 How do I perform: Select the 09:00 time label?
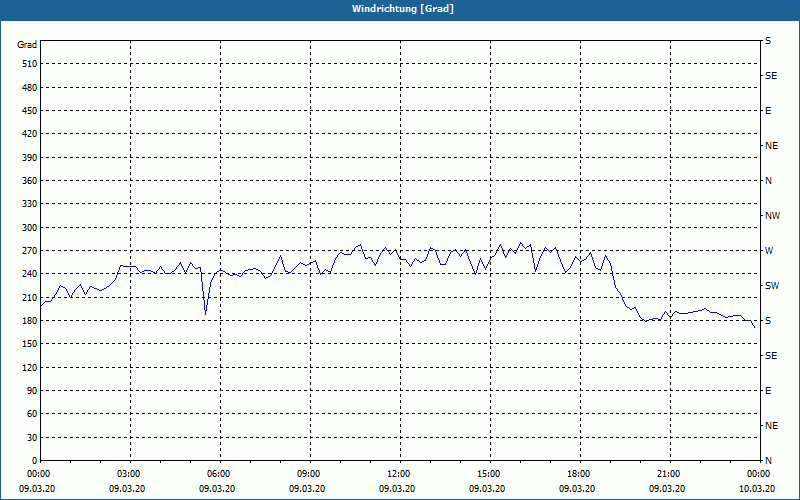(x=310, y=474)
